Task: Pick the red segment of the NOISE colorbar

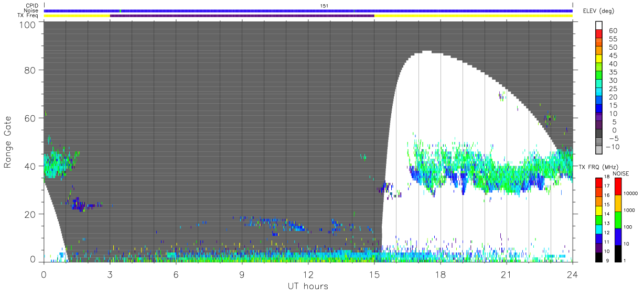Action: [618, 186]
